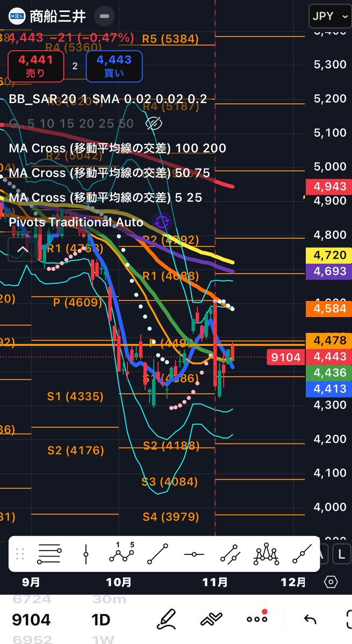Select trend line tool beside wave tool
This screenshot has height=644, width=352.
point(157,554)
